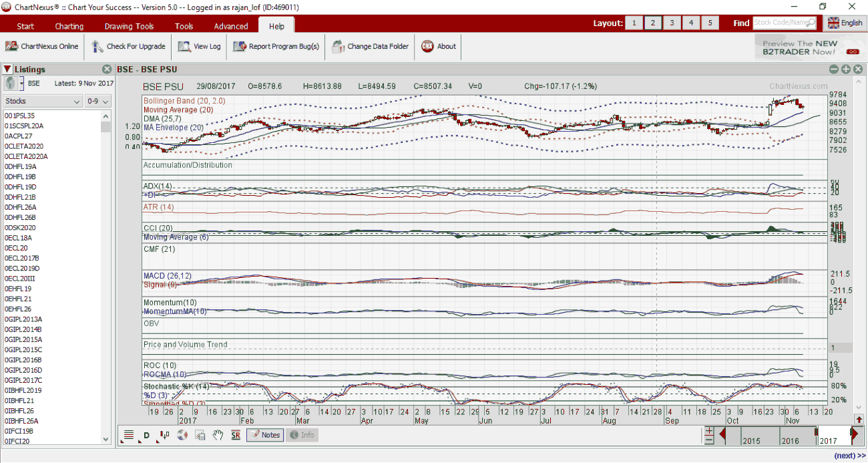
Task: Open the Tools tab
Action: pos(184,26)
